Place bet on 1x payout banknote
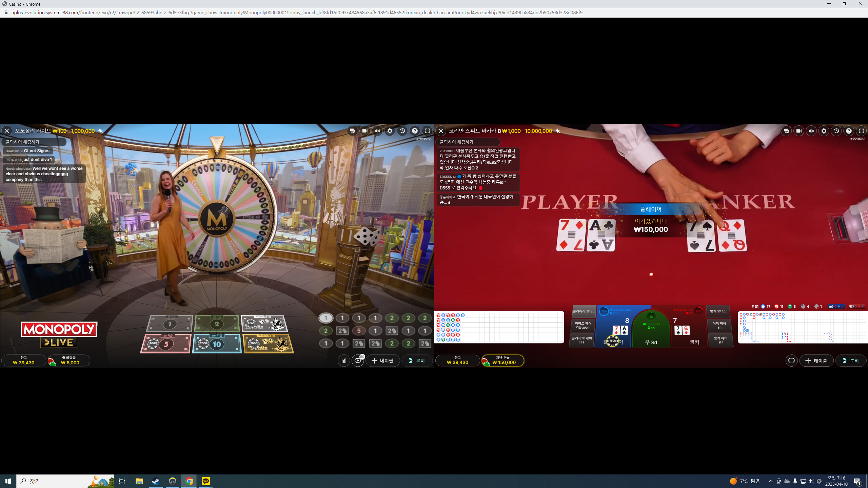 tap(170, 324)
